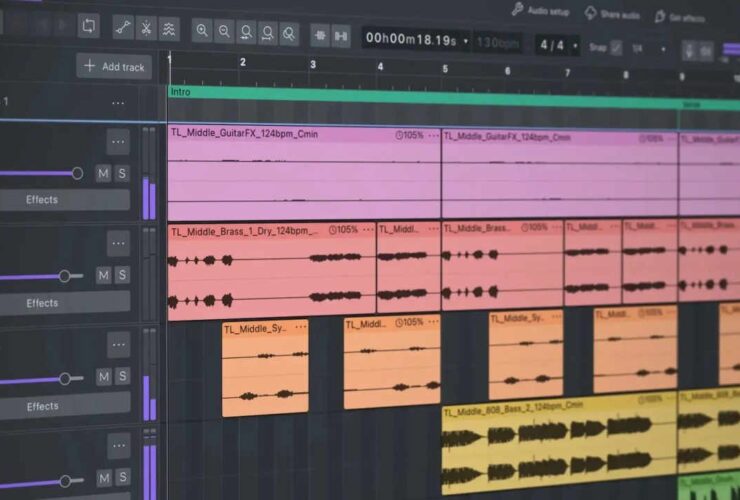
Task: Adjust the GuitarFX track volume slider
Action: (77, 173)
